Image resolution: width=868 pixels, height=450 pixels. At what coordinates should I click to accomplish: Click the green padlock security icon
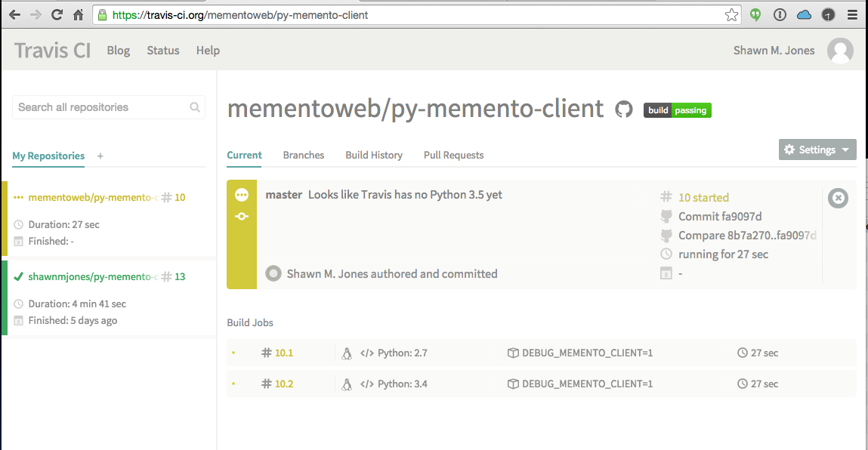click(x=102, y=15)
